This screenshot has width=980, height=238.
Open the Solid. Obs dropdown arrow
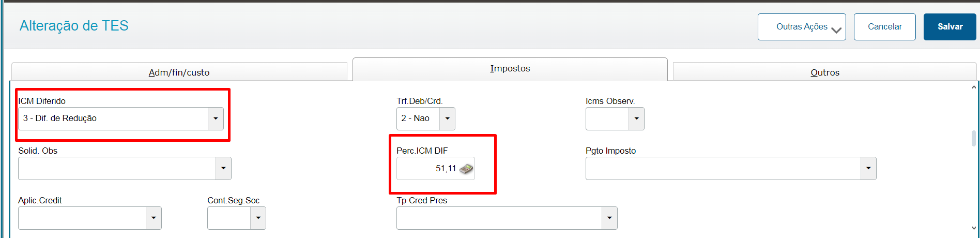(x=223, y=168)
